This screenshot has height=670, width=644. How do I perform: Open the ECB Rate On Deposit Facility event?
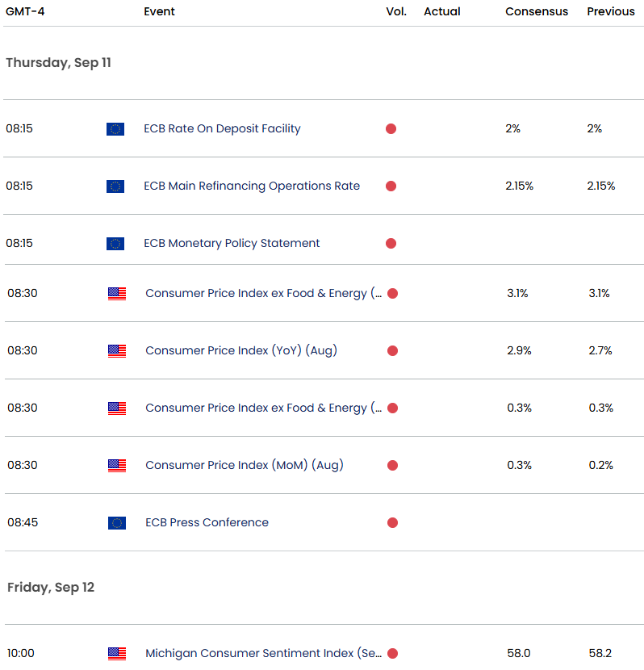coord(222,128)
